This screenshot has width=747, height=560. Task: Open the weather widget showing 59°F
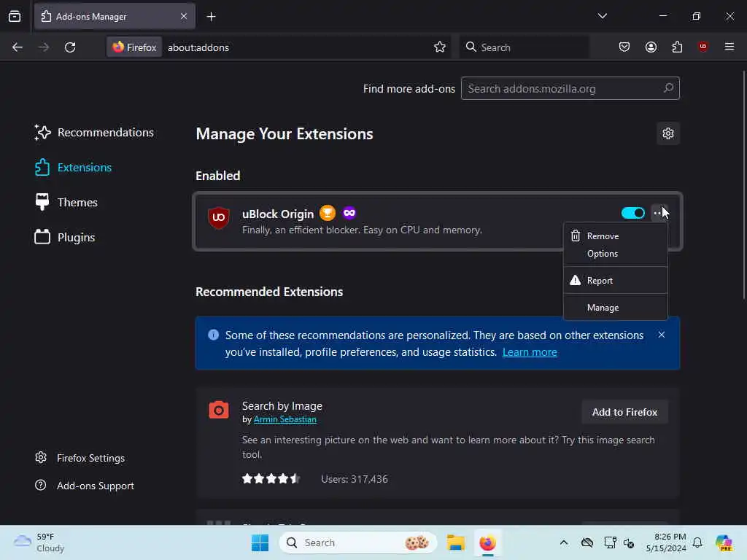(x=39, y=542)
